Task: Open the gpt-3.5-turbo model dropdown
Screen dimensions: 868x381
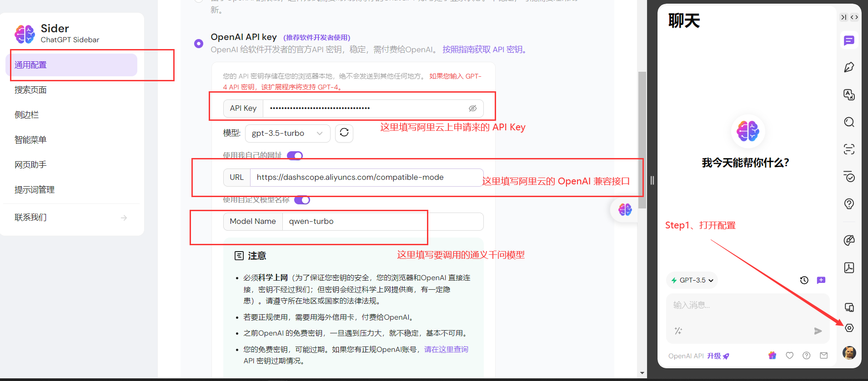Action: coord(288,133)
